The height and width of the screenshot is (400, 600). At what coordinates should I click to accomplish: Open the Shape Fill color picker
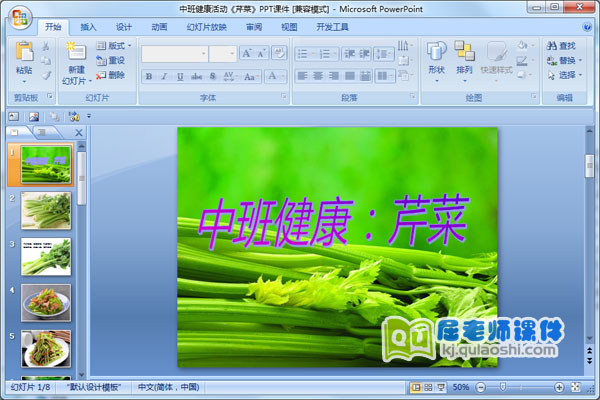tap(524, 46)
